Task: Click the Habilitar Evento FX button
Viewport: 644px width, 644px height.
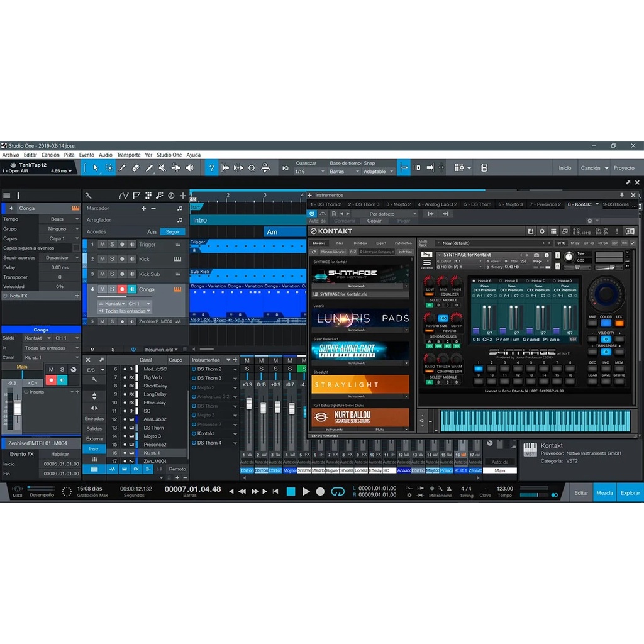Action: [60, 454]
